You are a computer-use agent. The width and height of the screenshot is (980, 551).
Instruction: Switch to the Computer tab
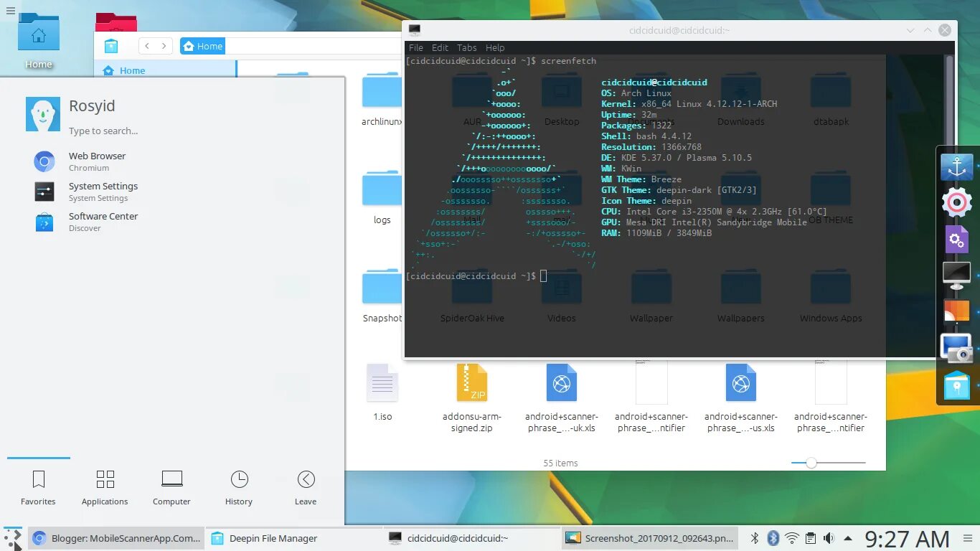tap(171, 487)
